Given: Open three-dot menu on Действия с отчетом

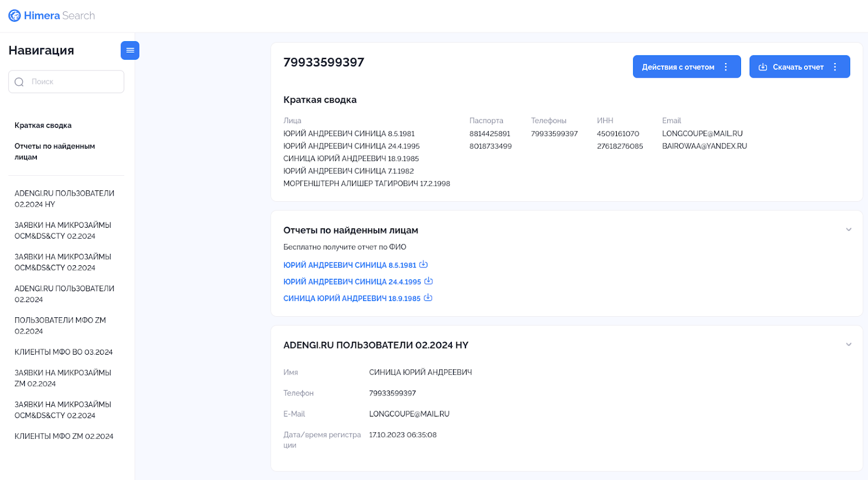Looking at the screenshot, I should click(726, 67).
